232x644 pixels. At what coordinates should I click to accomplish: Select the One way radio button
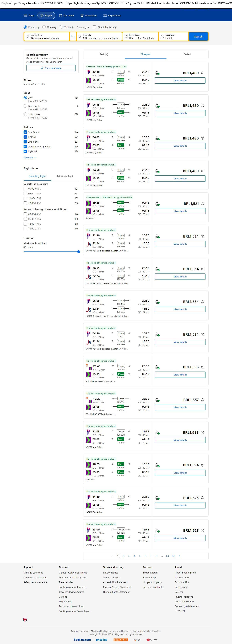click(44, 27)
